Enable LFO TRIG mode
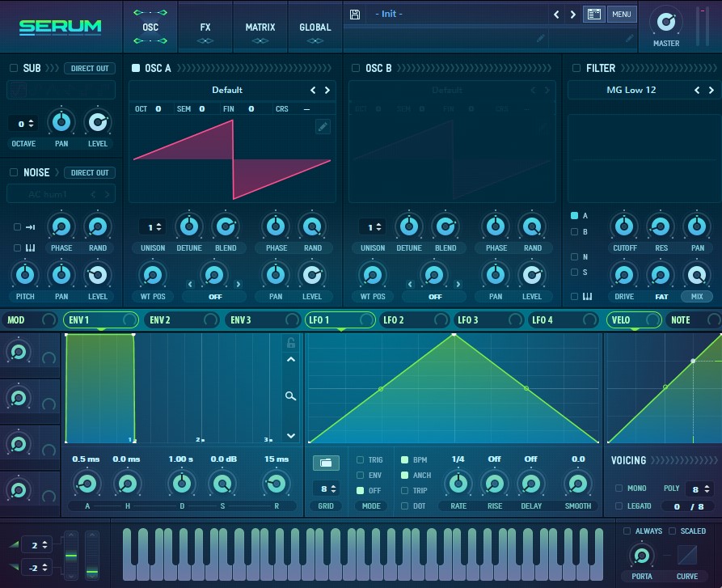The height and width of the screenshot is (588, 722). point(360,459)
